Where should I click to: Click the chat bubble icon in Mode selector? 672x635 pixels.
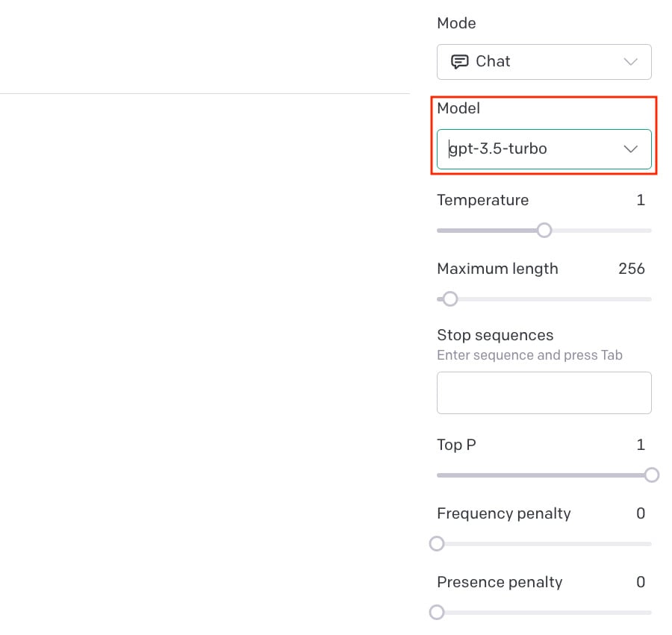460,62
